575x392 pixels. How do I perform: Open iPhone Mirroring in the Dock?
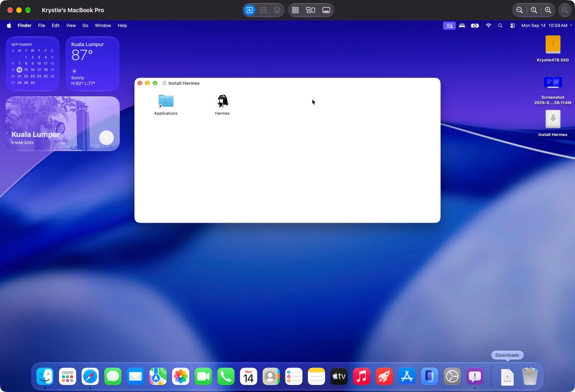429,376
